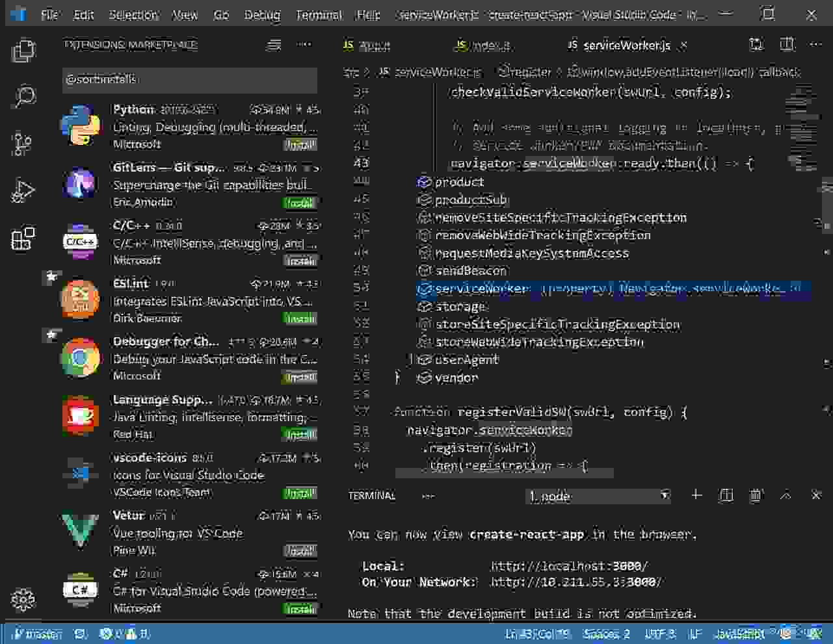The width and height of the screenshot is (833, 644).
Task: Split the terminal panel
Action: [x=726, y=495]
